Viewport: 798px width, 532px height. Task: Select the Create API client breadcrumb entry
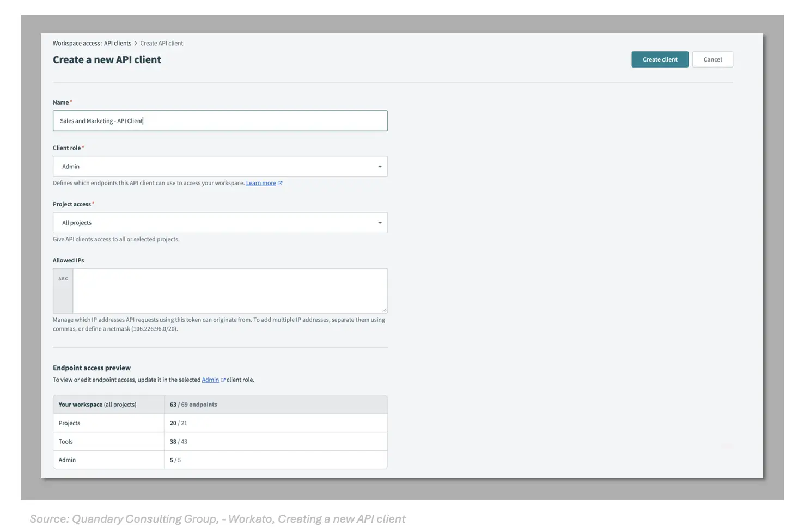point(161,43)
